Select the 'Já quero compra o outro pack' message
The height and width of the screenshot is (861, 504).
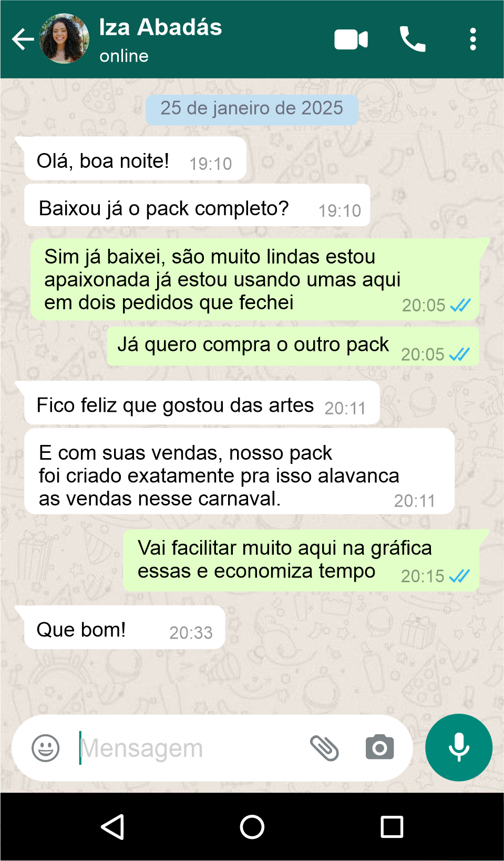point(293,347)
